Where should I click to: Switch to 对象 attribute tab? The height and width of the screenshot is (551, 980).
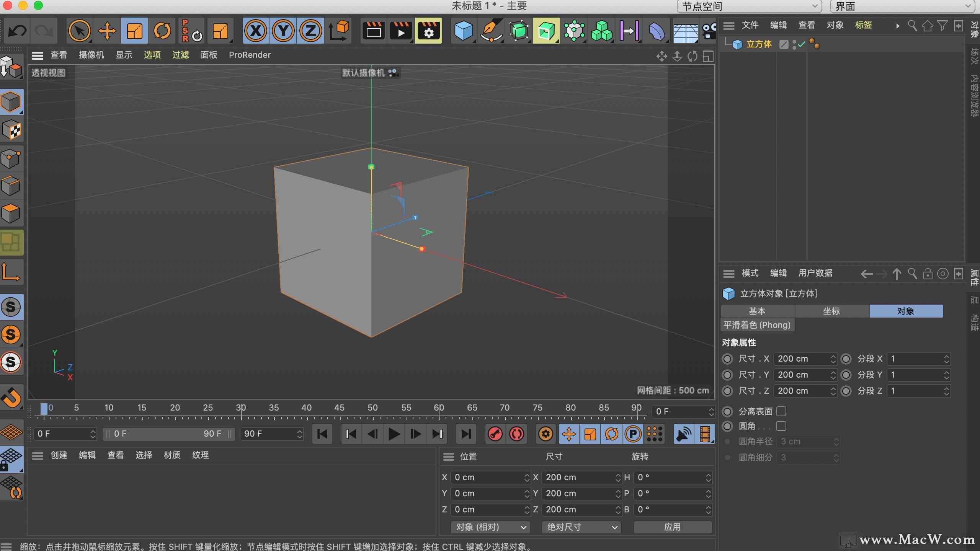[x=906, y=311]
